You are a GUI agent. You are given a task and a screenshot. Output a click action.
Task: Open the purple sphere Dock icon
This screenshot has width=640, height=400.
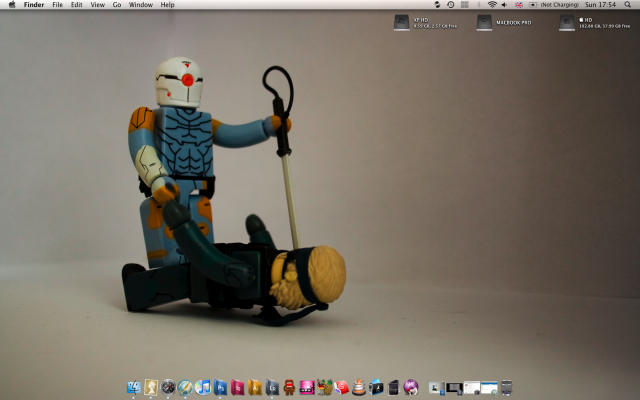[411, 387]
